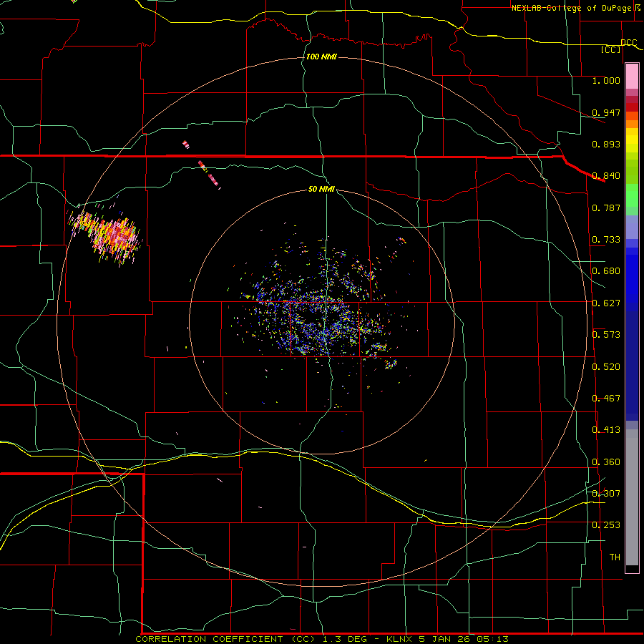Click the 0.787 legend value
This screenshot has height=644, width=644.
pos(606,208)
